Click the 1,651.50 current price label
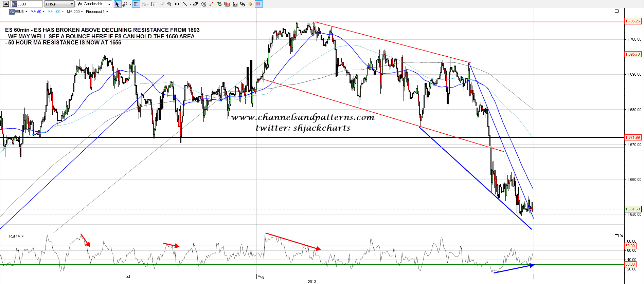Viewport: 644px width, 284px height. tap(633, 209)
